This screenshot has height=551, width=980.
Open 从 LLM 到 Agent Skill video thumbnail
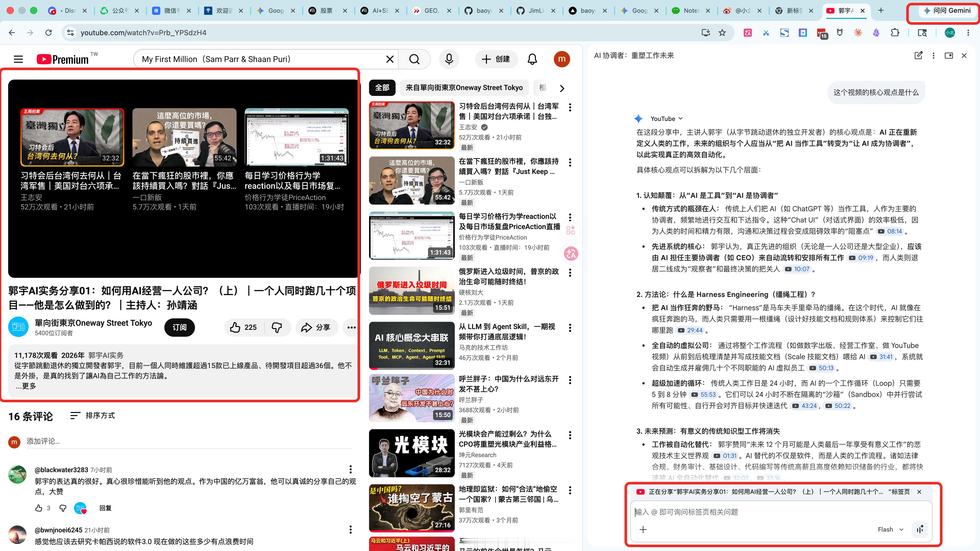(x=412, y=346)
